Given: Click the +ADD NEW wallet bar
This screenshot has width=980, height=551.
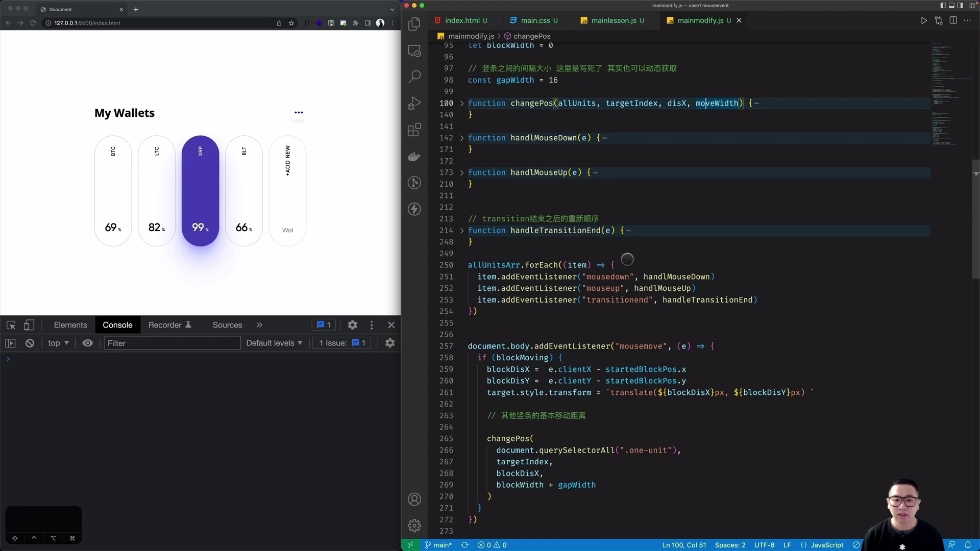Looking at the screenshot, I should coord(287,191).
